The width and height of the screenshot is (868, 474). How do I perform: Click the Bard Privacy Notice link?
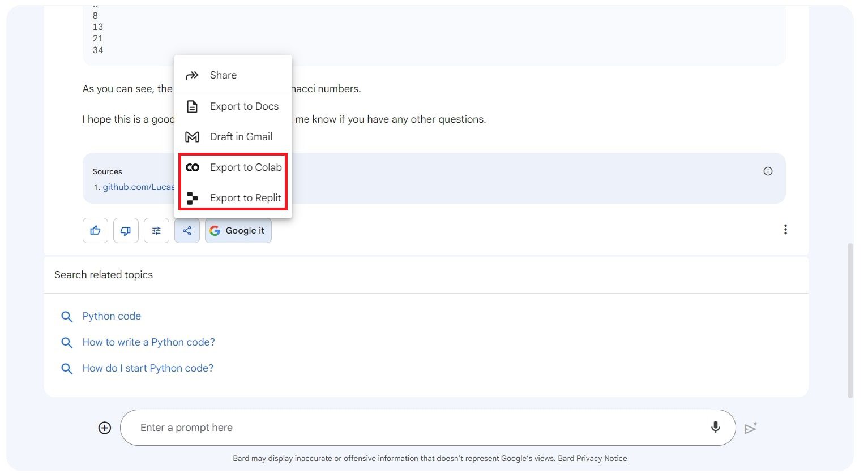[592, 459]
